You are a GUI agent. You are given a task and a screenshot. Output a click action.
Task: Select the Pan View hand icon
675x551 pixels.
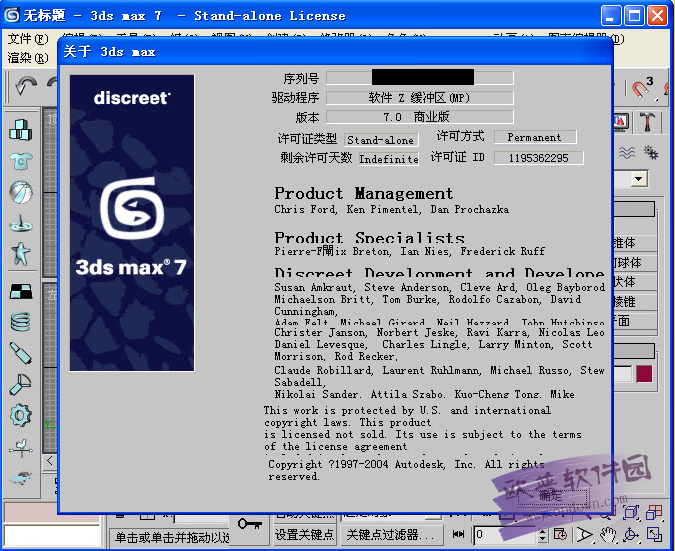(x=608, y=535)
